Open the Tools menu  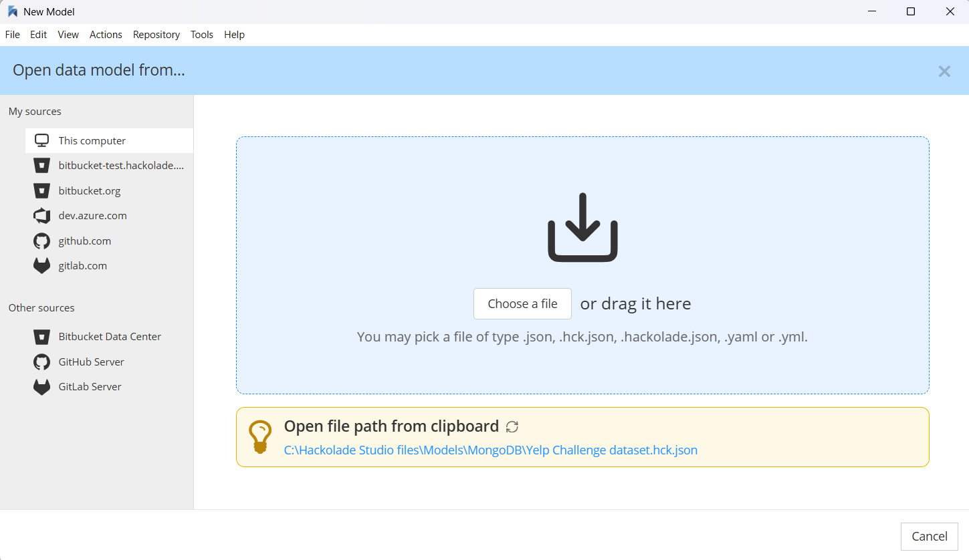[201, 35]
